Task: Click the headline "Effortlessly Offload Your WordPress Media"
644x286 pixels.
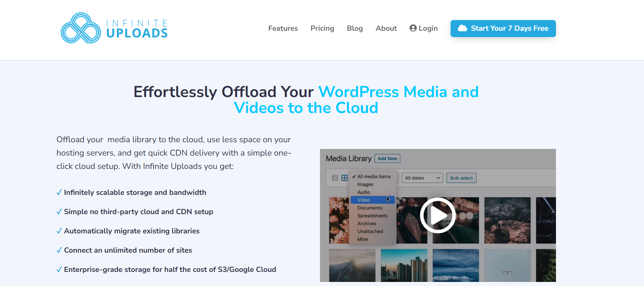Action: [x=306, y=100]
